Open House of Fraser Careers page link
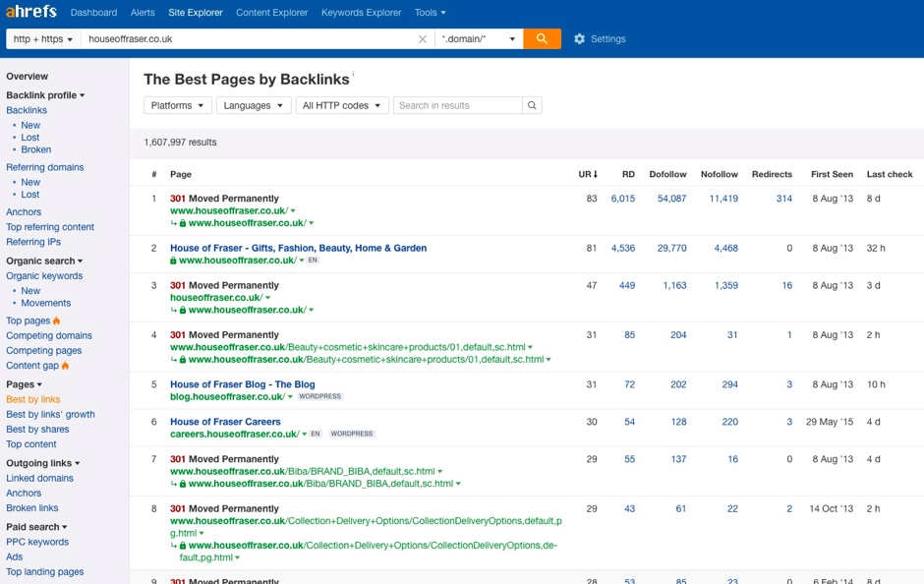The height and width of the screenshot is (584, 924). pos(225,422)
